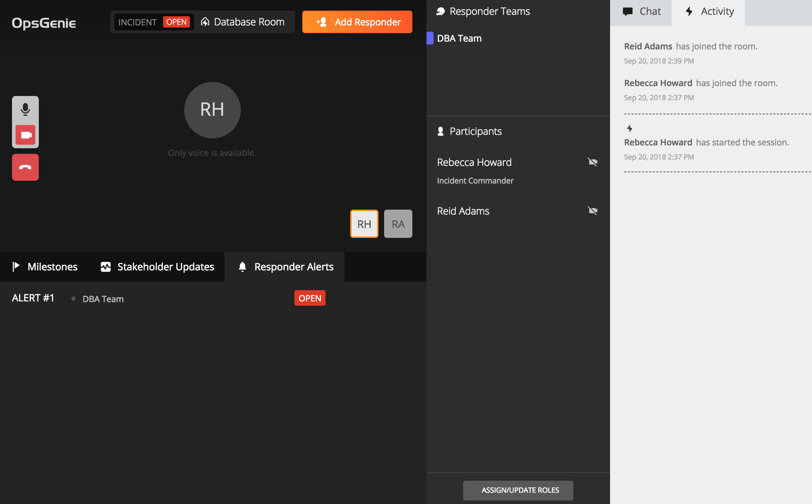Image resolution: width=812 pixels, height=504 pixels.
Task: Hang up with the red phone button
Action: click(25, 167)
